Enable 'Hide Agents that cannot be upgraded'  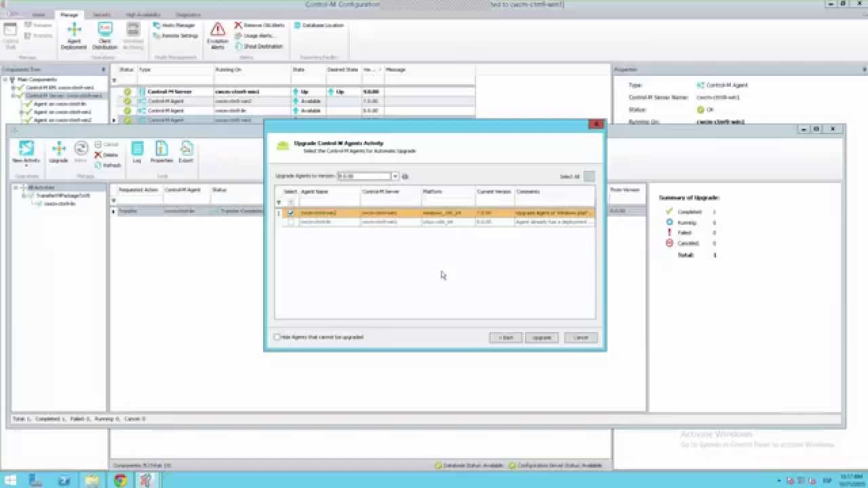tap(277, 337)
